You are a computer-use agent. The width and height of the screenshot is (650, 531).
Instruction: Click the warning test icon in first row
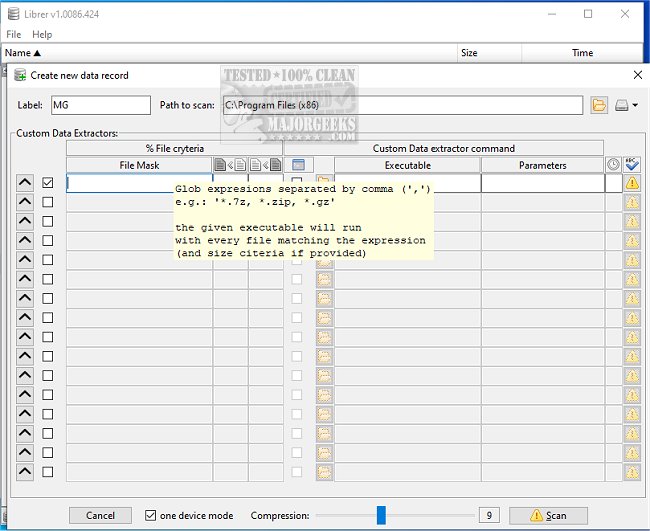632,183
